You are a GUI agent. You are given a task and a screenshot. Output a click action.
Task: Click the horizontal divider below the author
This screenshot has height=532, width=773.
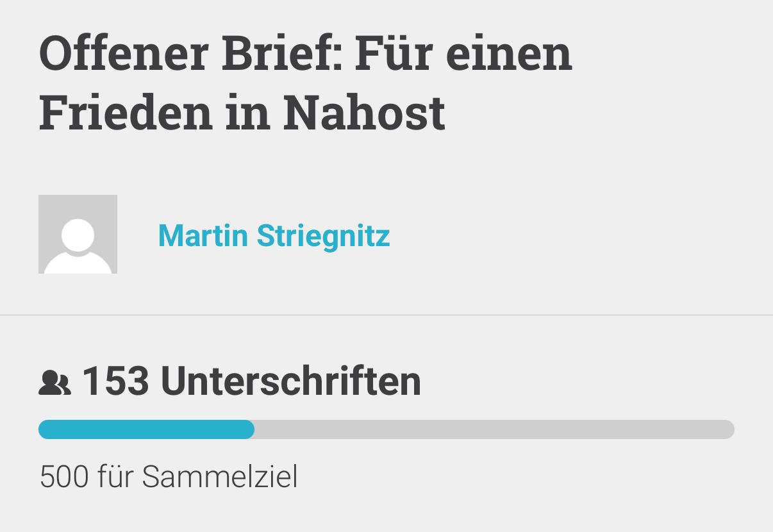(x=386, y=315)
